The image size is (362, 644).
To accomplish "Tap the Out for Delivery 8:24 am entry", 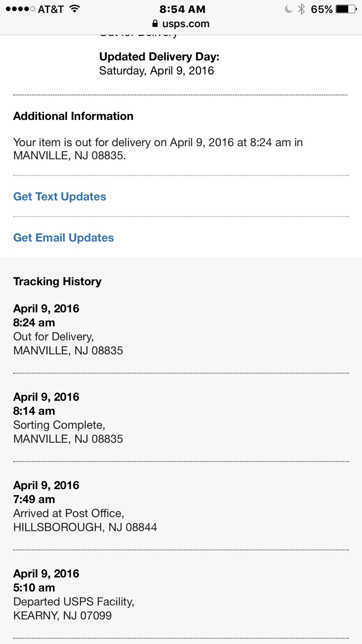I will pyautogui.click(x=68, y=330).
